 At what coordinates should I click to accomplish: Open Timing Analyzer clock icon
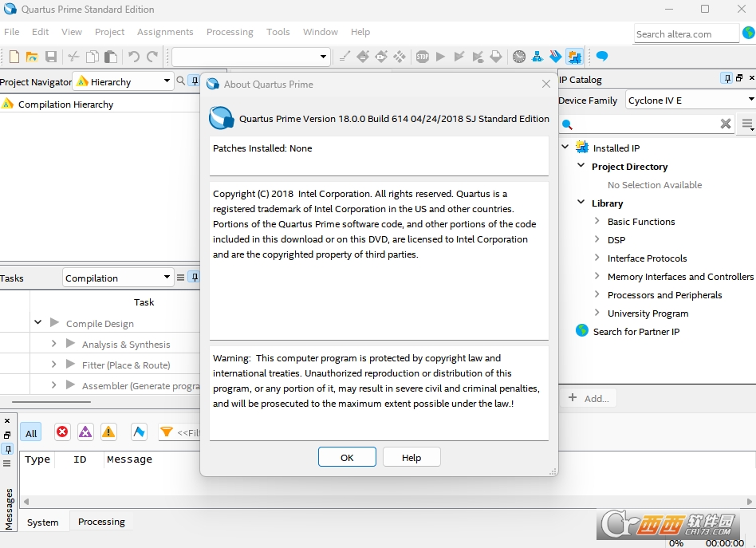pyautogui.click(x=519, y=57)
